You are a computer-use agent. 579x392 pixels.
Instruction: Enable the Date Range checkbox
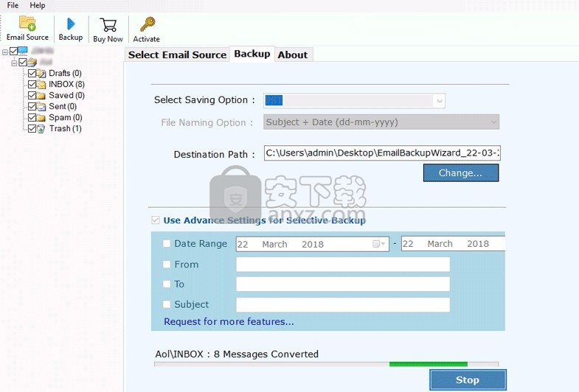point(167,244)
